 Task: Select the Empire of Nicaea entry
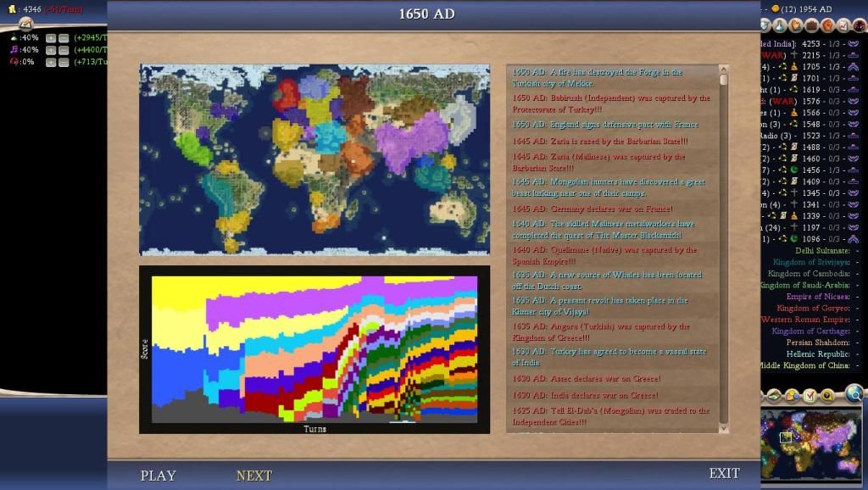point(818,297)
